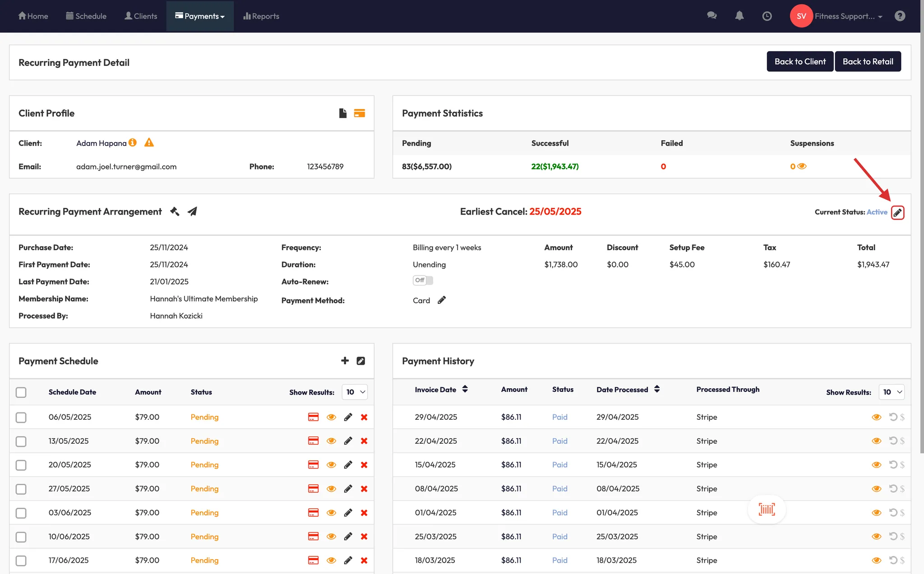The width and height of the screenshot is (924, 574).
Task: Click the floating barcode scanner button
Action: click(x=767, y=510)
